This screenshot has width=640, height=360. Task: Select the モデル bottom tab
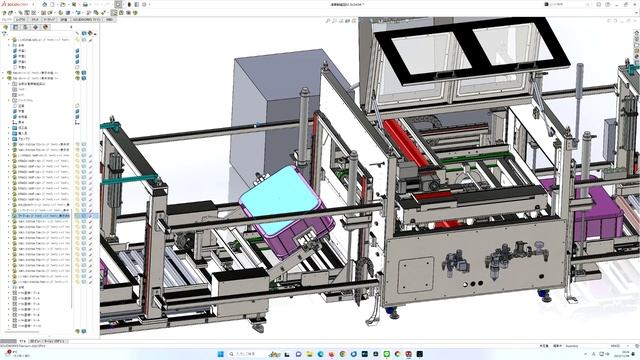(22, 341)
